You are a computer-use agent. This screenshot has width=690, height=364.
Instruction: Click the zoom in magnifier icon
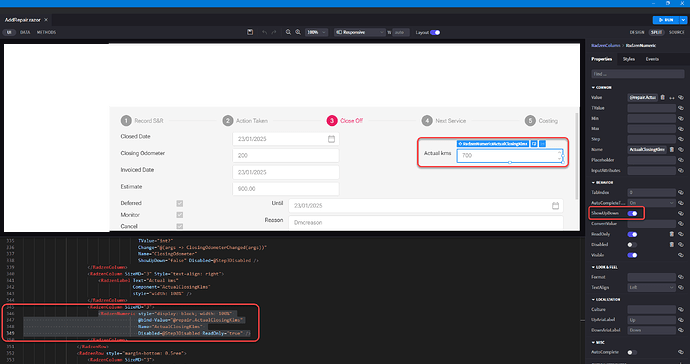tap(298, 32)
